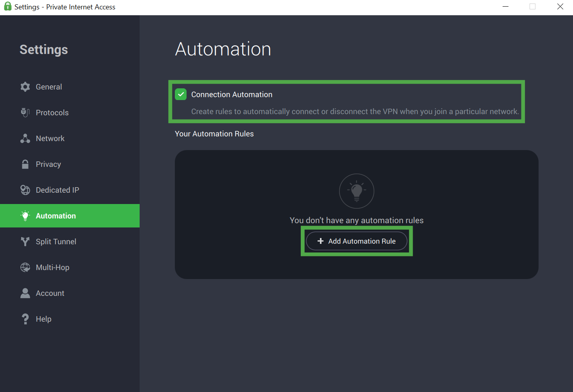
Task: Click plus icon on Add Automation Rule
Action: pyautogui.click(x=320, y=241)
